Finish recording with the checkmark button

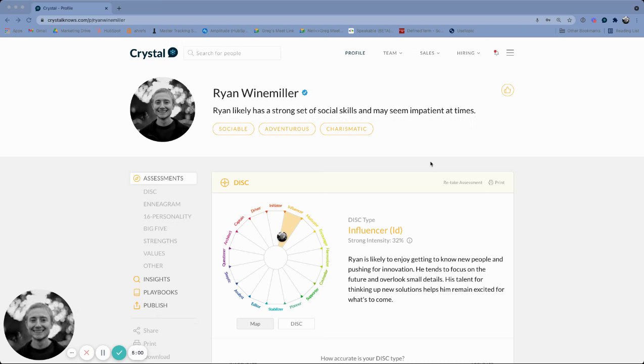(119, 353)
